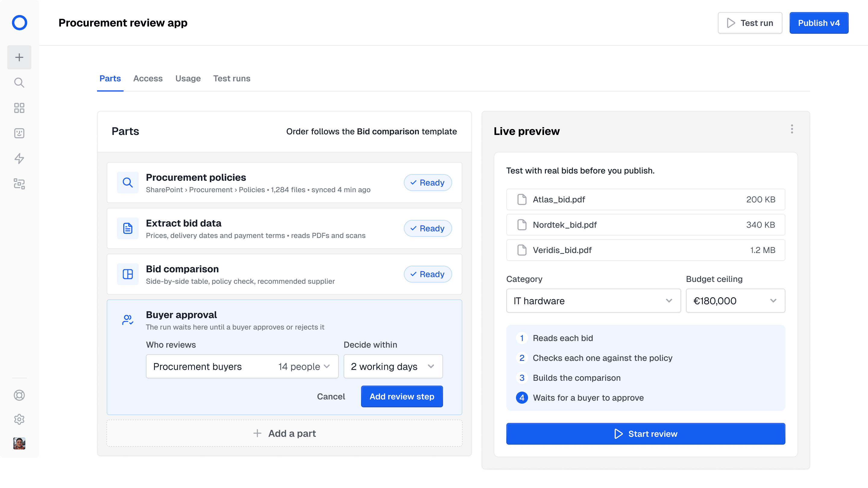Click the Bid comparison part title
Image resolution: width=868 pixels, height=488 pixels.
(x=182, y=269)
